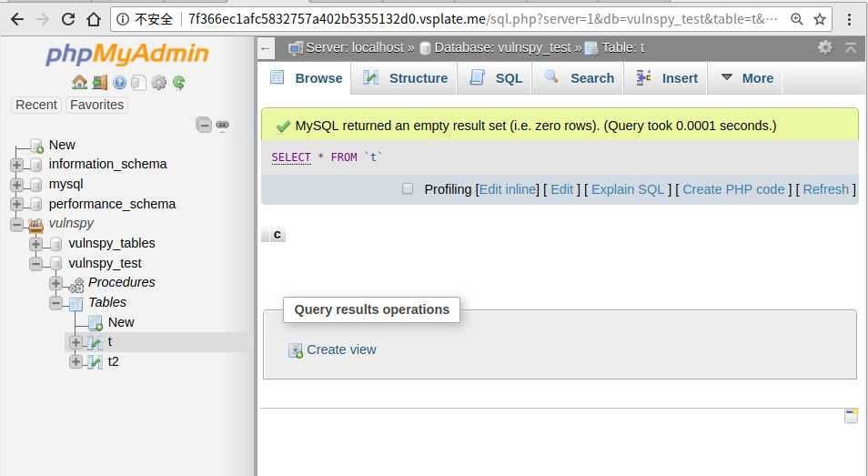Click the browser back arrow
This screenshot has width=868, height=476.
[17, 19]
